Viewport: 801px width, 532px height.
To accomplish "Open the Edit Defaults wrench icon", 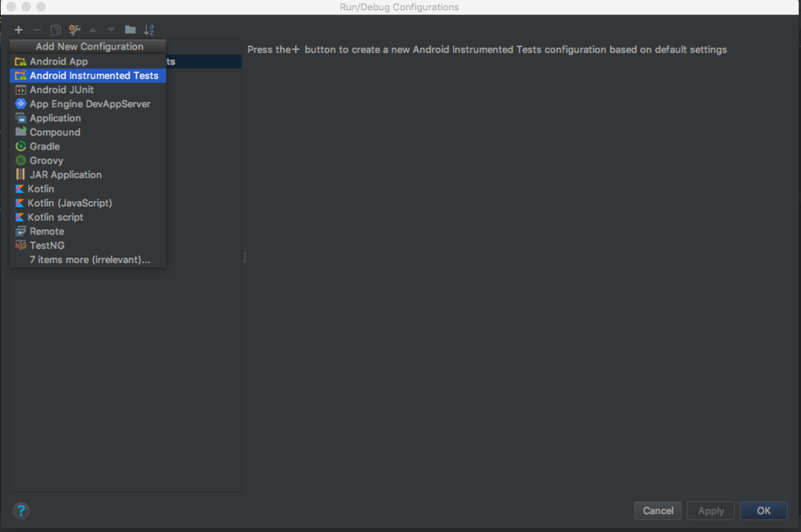I will tap(74, 30).
